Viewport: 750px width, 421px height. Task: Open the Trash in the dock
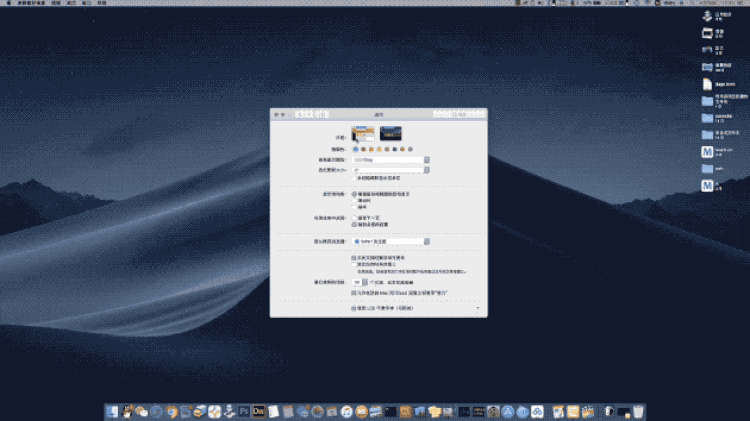coord(639,411)
